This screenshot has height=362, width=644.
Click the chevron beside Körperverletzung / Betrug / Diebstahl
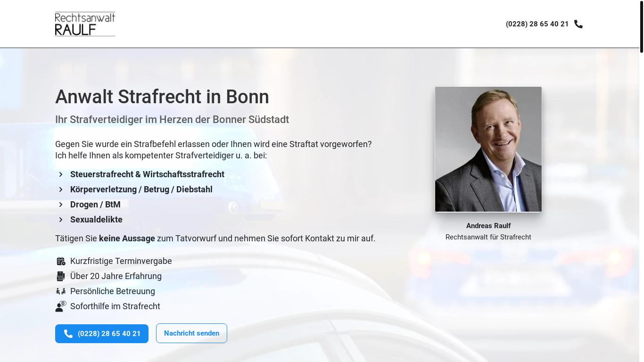[61, 189]
